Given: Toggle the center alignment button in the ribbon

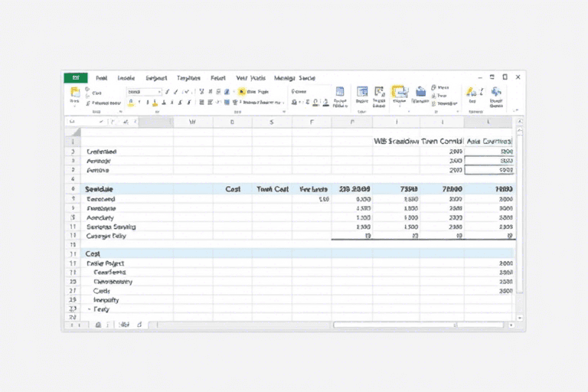Looking at the screenshot, I should click(x=211, y=103).
